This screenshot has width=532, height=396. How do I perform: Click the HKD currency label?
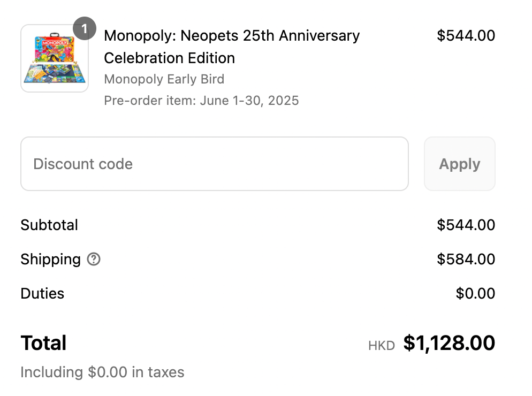(x=381, y=346)
